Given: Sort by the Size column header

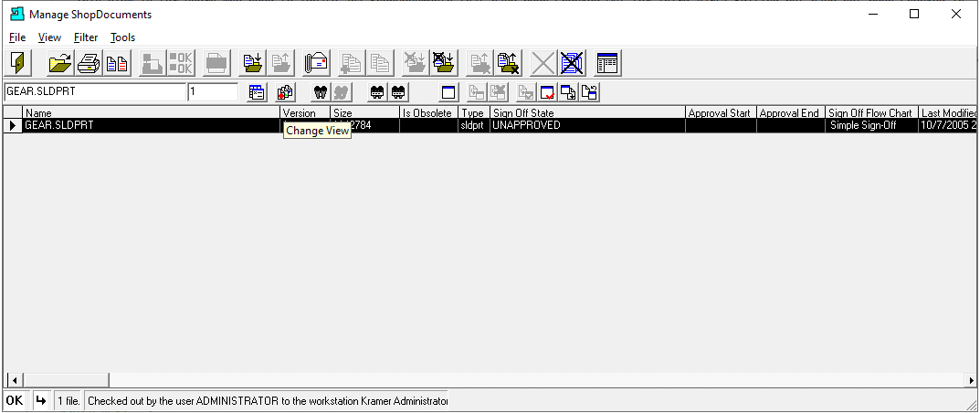Looking at the screenshot, I should point(365,112).
